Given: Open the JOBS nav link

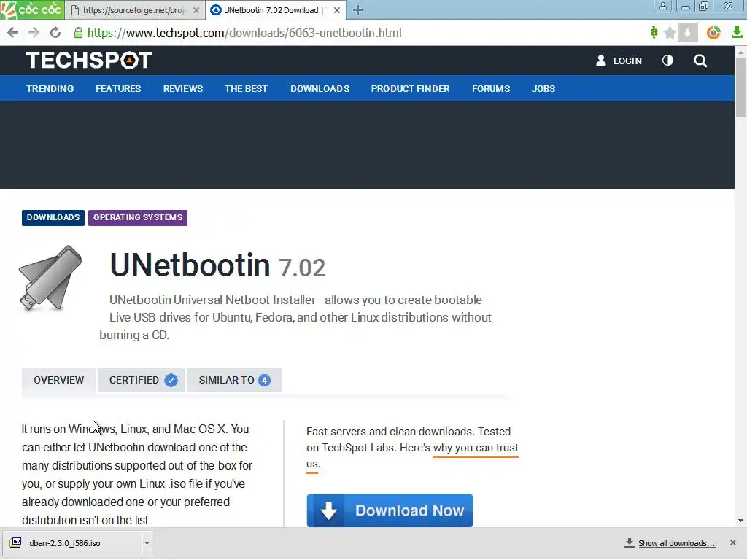Looking at the screenshot, I should (543, 88).
